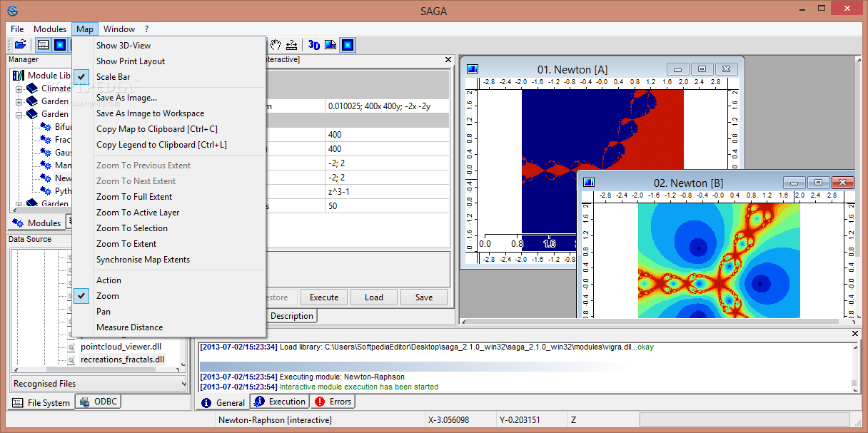Image resolution: width=868 pixels, height=433 pixels.
Task: Click the Execute button
Action: click(324, 297)
